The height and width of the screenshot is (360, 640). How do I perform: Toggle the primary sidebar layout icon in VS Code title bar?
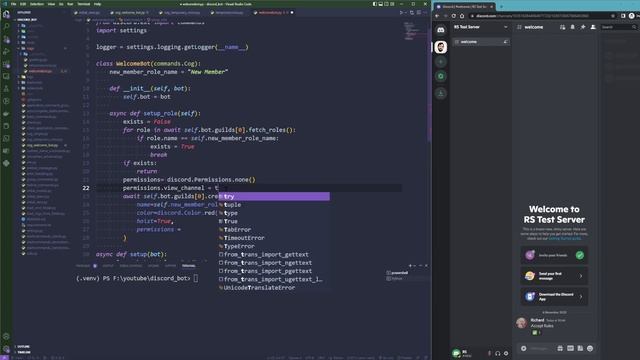[375, 4]
